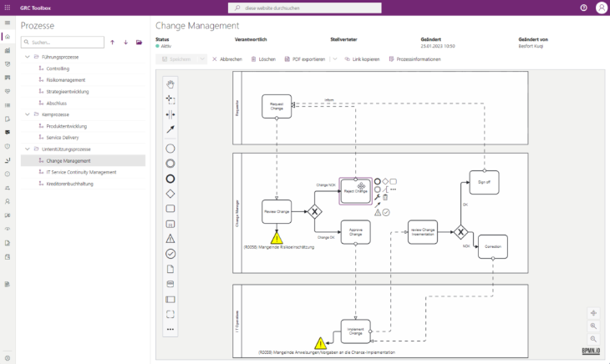Open the Abschluss process
Image resolution: width=610 pixels, height=364 pixels.
57,103
